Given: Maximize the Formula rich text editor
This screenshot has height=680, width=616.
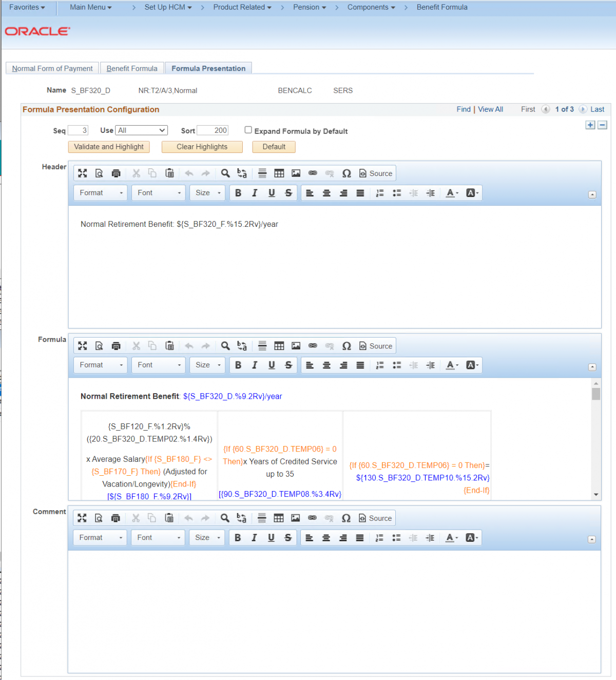Looking at the screenshot, I should (x=82, y=345).
